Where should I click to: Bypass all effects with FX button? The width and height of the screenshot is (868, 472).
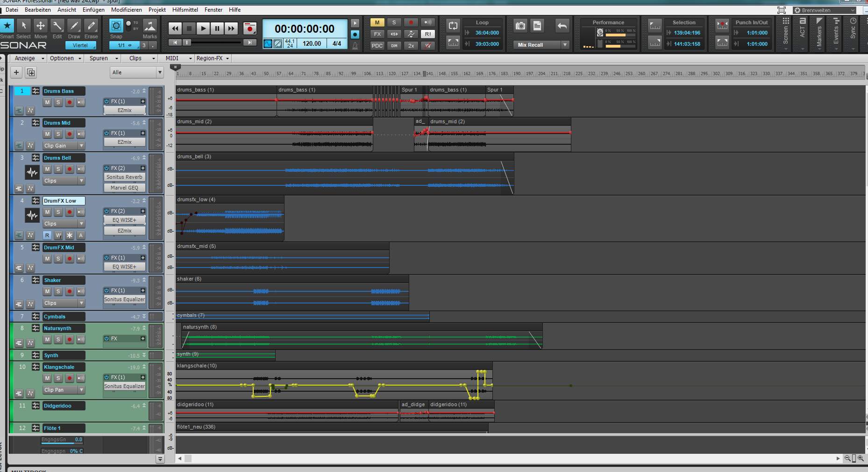377,34
